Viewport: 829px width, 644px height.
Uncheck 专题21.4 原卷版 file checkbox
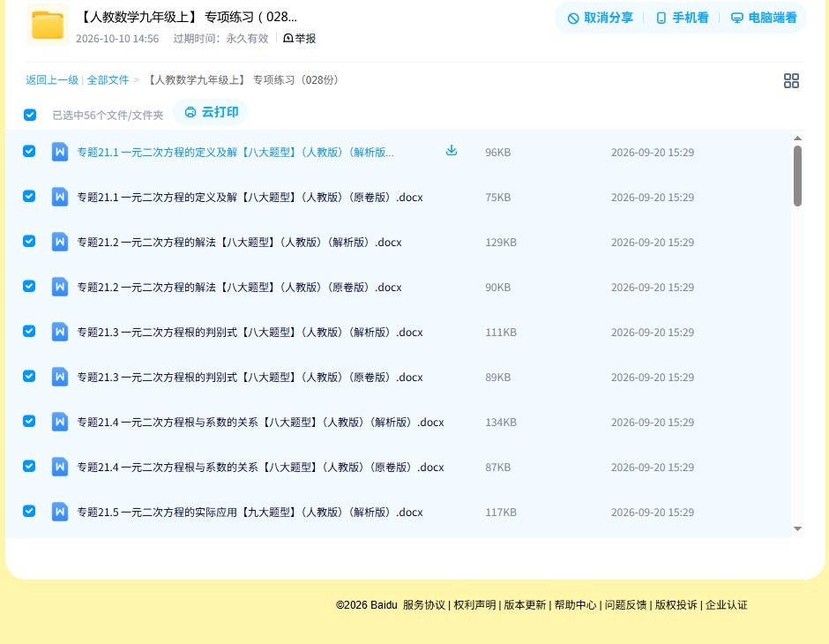pyautogui.click(x=29, y=466)
